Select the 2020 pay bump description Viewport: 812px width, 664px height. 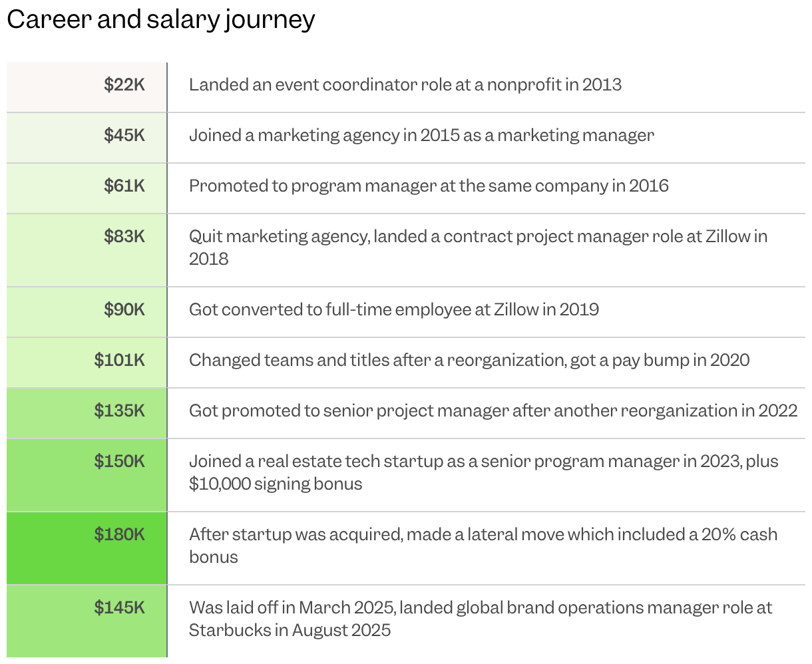click(469, 360)
